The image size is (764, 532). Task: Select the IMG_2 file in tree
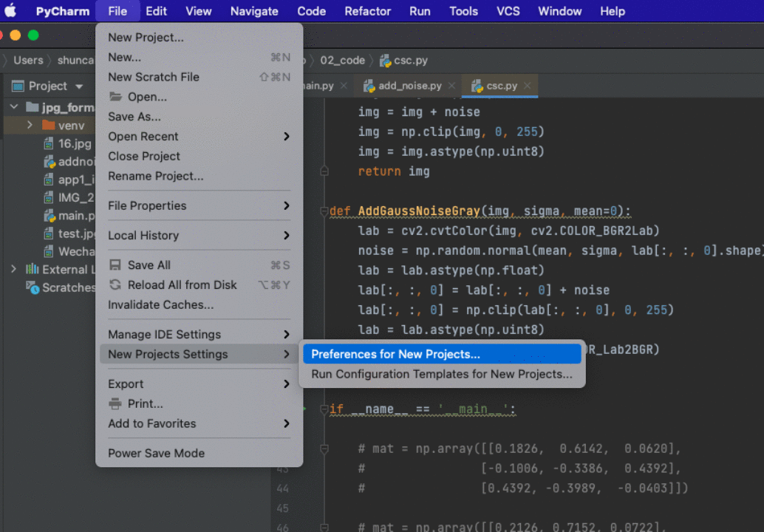pyautogui.click(x=69, y=198)
